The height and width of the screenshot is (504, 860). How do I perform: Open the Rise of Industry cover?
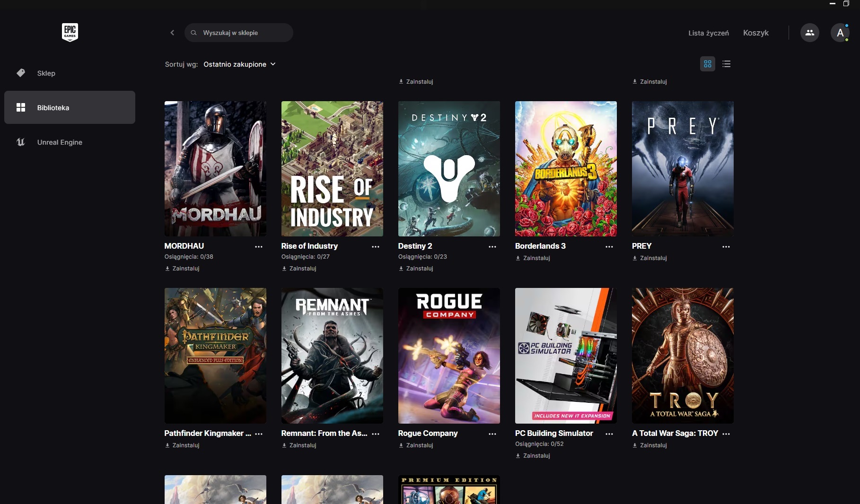pyautogui.click(x=332, y=169)
